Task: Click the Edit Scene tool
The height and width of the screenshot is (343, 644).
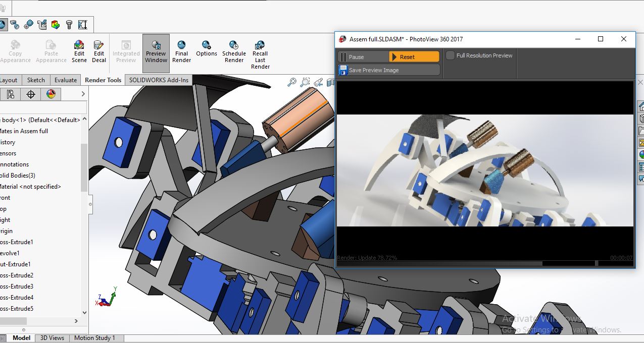Action: [79, 51]
